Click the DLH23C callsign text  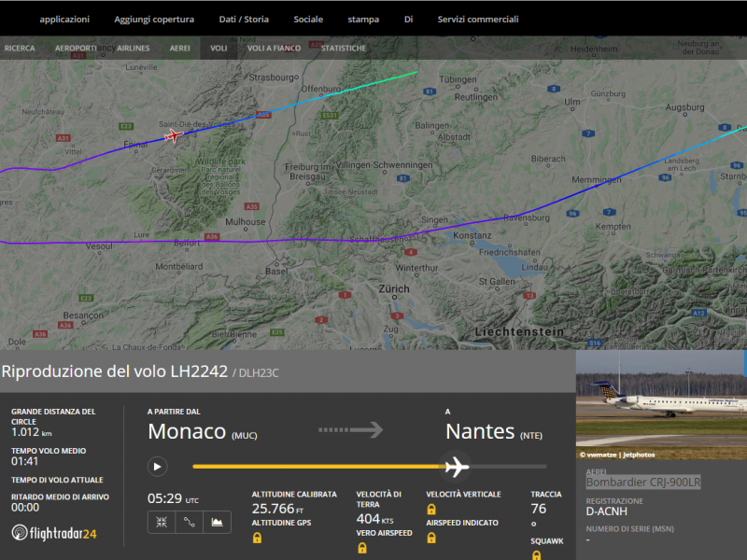259,372
